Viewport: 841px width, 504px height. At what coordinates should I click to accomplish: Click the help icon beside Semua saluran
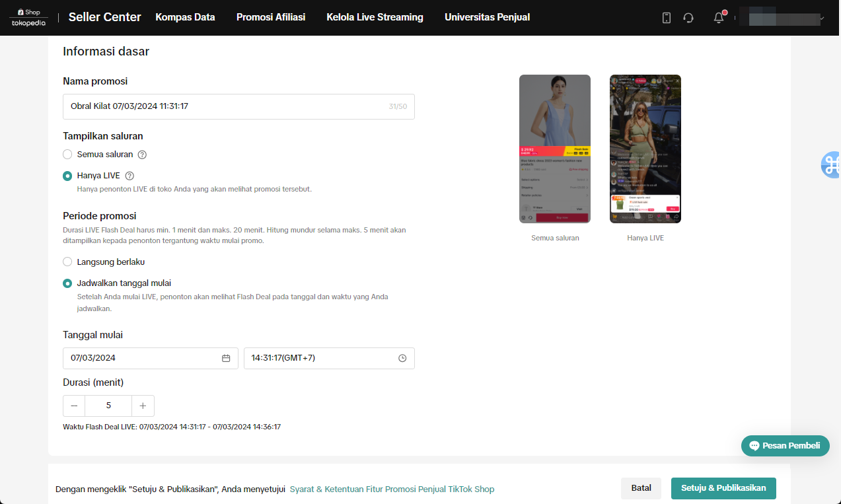142,155
